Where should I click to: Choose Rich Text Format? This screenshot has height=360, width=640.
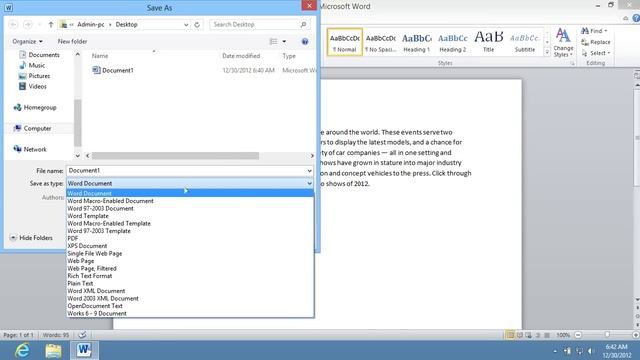point(190,276)
